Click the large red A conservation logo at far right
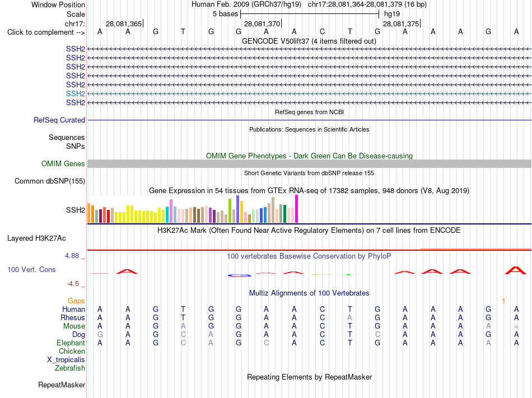The image size is (532, 398). pos(516,270)
